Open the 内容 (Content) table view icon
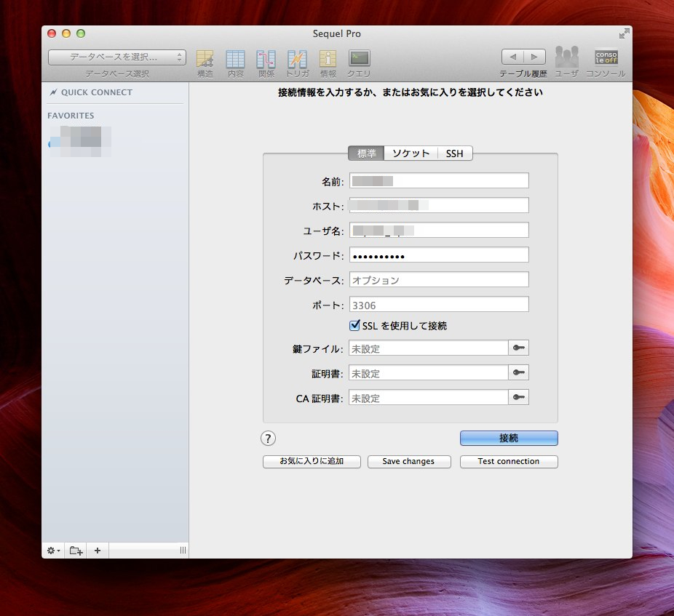Viewport: 674px width, 616px height. pyautogui.click(x=235, y=59)
